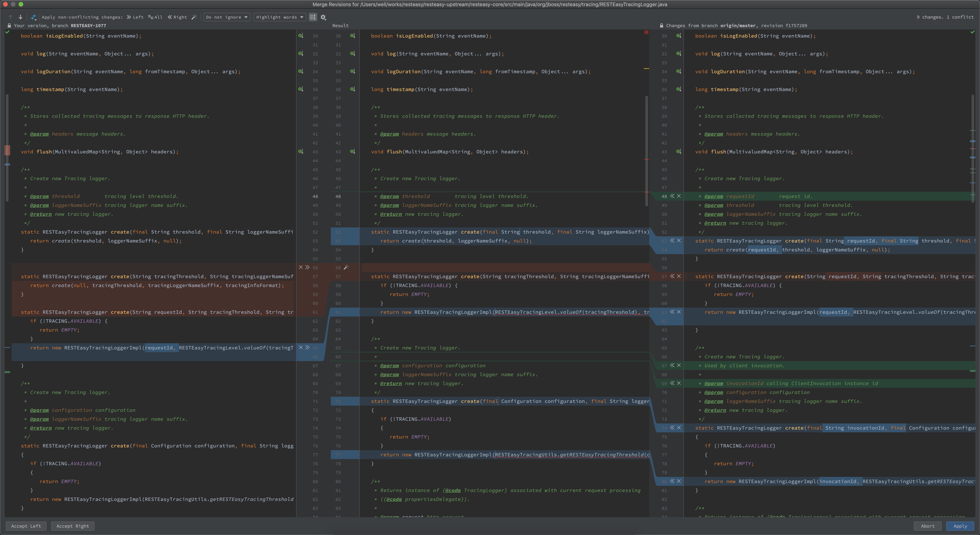Click the magic wand resolve conflicts icon

pos(194,17)
